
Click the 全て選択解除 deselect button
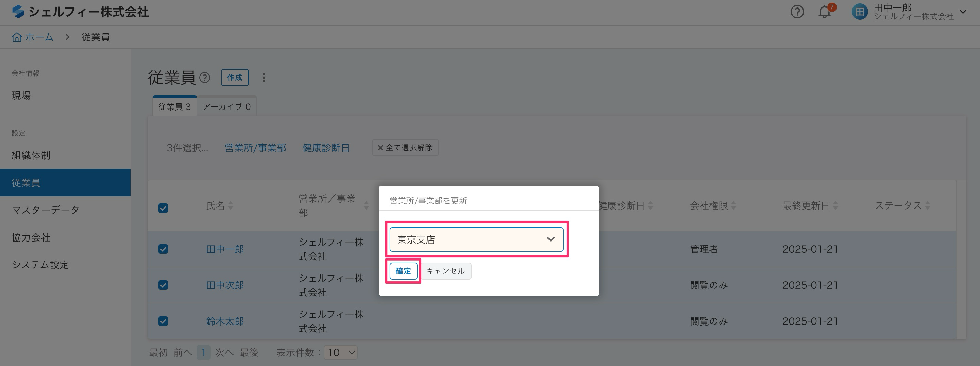pos(405,148)
